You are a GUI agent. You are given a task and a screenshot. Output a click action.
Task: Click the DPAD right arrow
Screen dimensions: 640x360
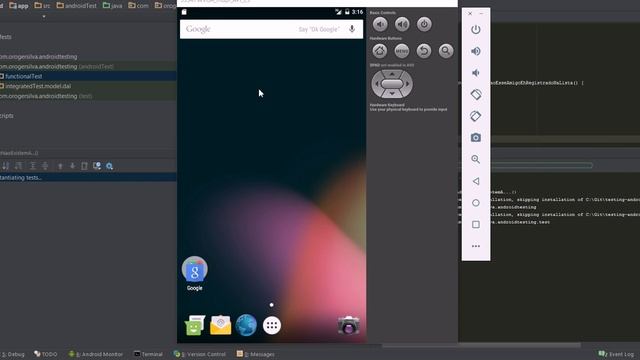(407, 84)
